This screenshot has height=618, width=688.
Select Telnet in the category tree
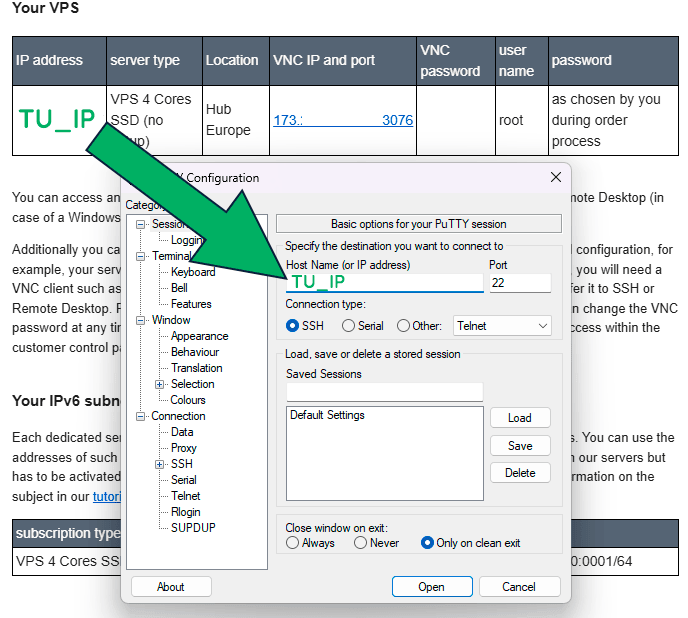(186, 496)
